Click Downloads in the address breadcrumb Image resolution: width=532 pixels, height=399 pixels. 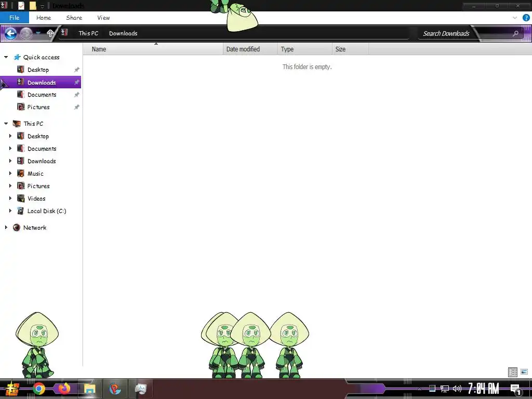click(123, 33)
